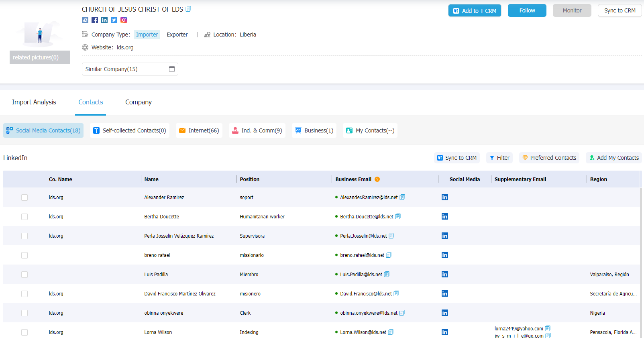Open the company's LinkedIn icon in header

click(x=104, y=20)
